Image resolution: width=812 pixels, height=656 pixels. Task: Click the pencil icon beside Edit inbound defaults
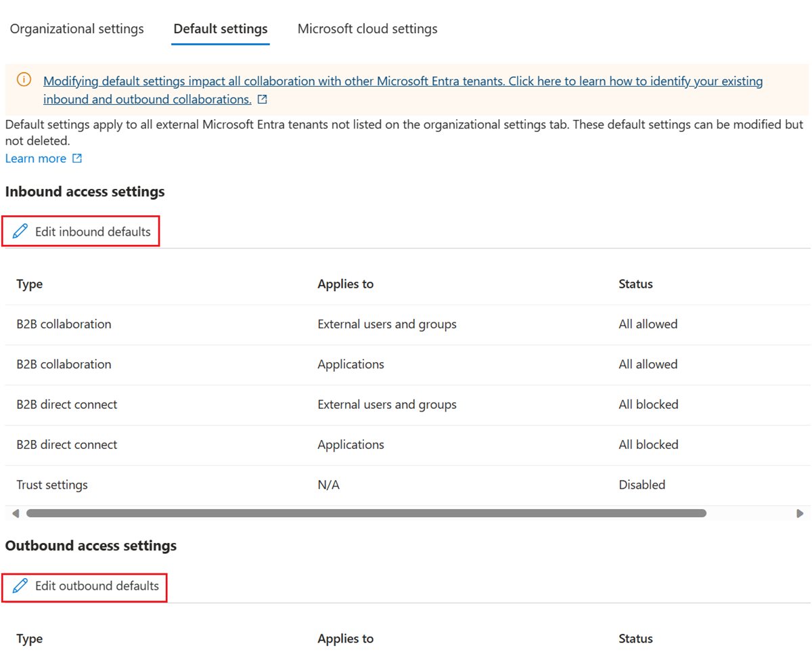(x=20, y=231)
